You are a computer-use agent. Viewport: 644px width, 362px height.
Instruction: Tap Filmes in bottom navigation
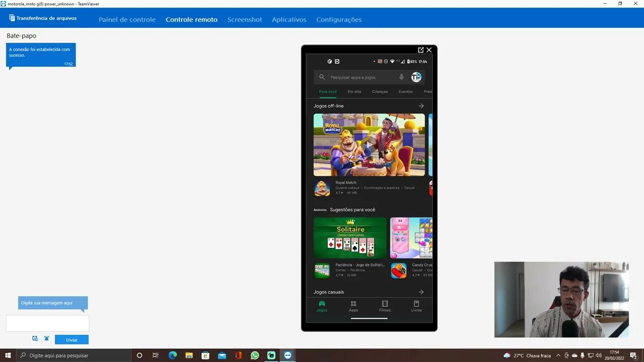tap(385, 306)
